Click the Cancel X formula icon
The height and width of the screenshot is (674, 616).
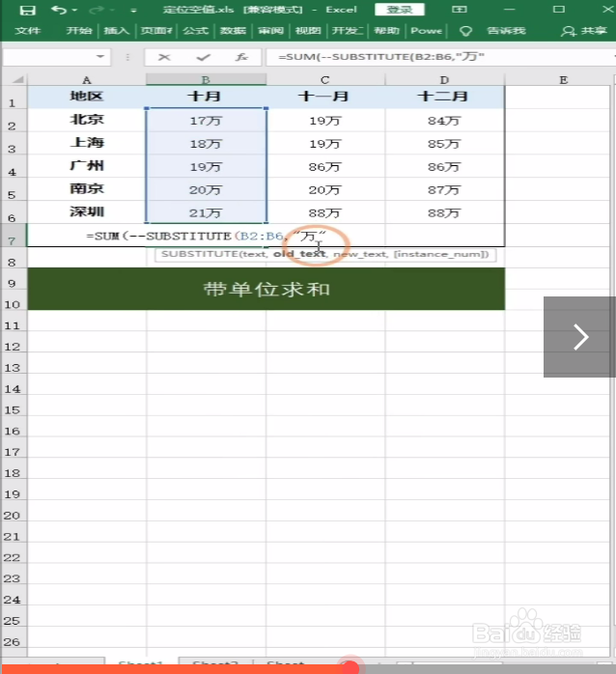pyautogui.click(x=164, y=57)
